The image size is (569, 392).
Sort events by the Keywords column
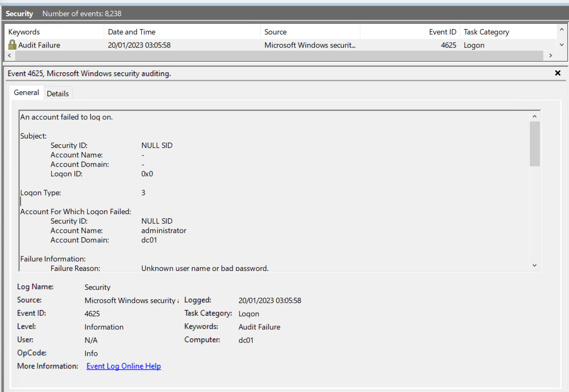coord(24,32)
